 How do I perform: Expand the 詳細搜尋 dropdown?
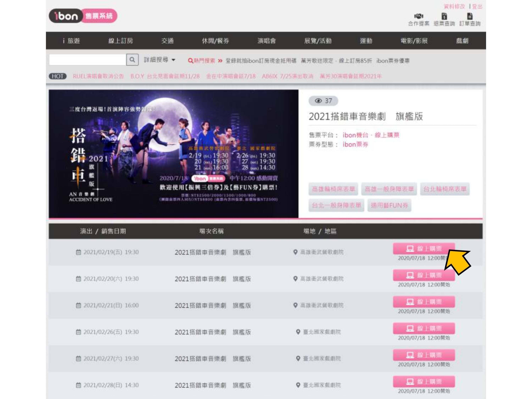160,60
